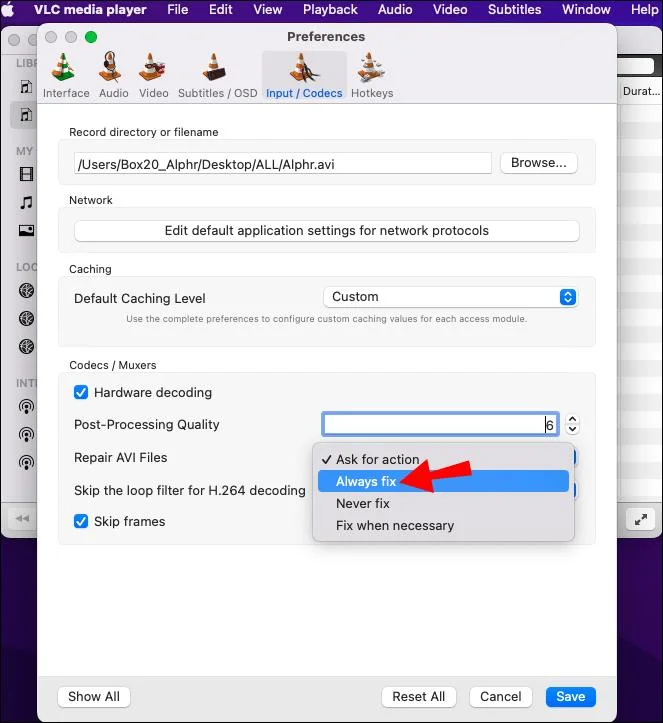Click the Reset All button

(419, 696)
